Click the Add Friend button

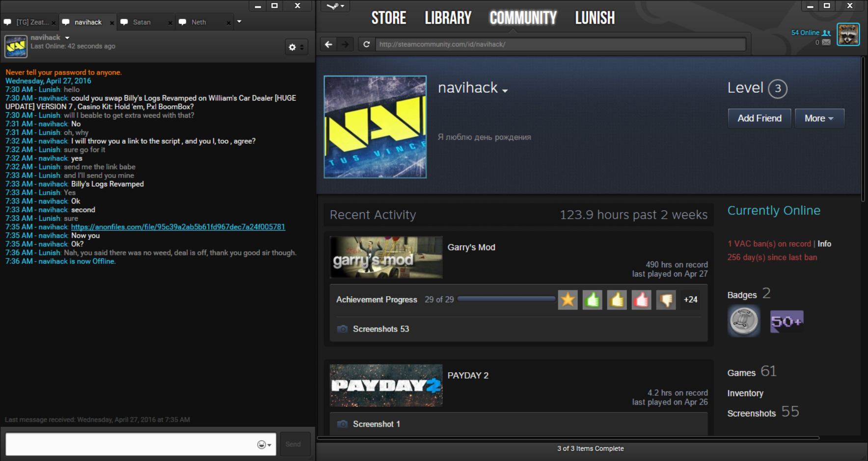click(759, 118)
